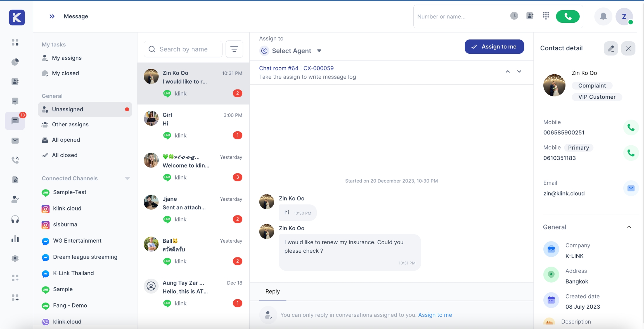Open the dial pad grid icon

pos(546,16)
